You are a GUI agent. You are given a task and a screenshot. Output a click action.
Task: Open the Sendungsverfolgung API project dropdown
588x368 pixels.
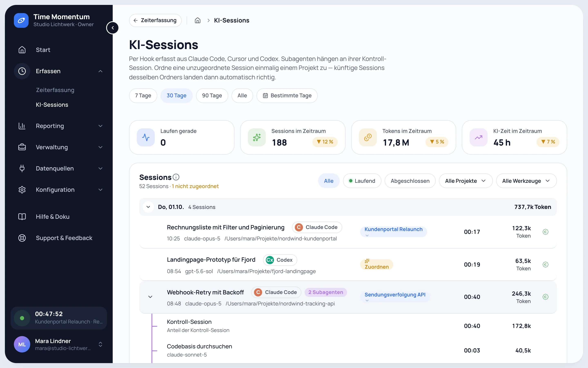pyautogui.click(x=395, y=297)
